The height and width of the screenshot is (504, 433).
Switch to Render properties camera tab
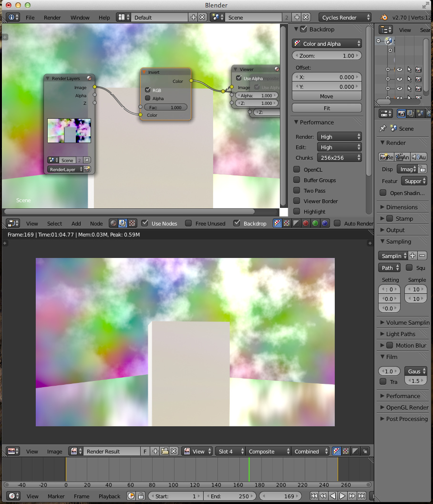click(x=402, y=113)
